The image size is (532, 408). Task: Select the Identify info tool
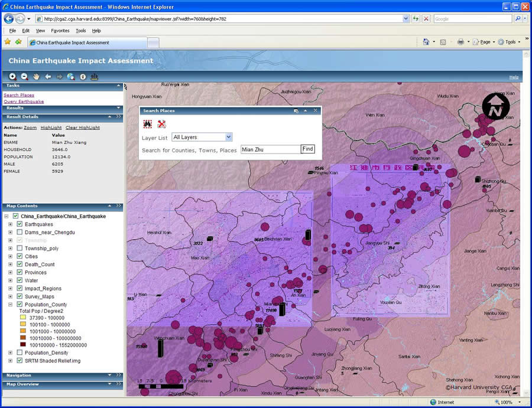83,77
